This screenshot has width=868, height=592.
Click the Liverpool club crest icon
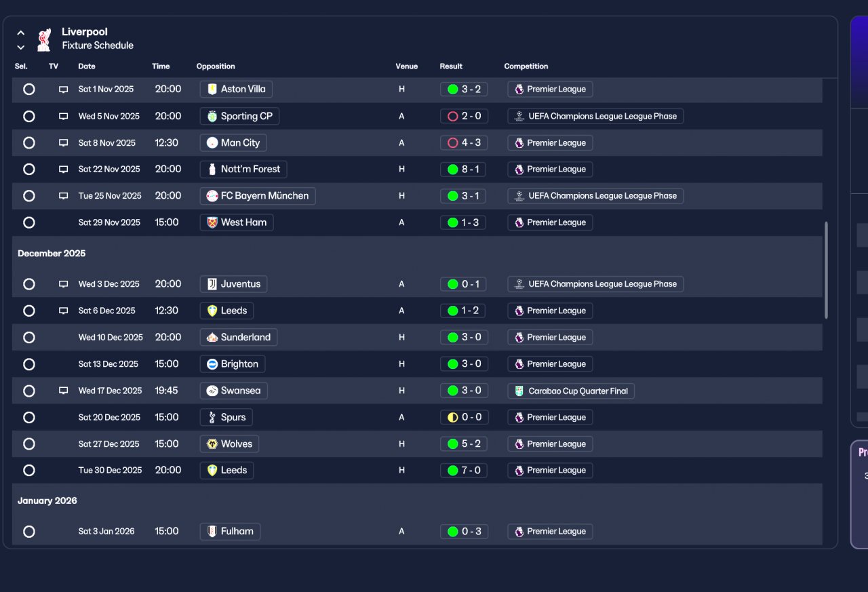click(44, 39)
